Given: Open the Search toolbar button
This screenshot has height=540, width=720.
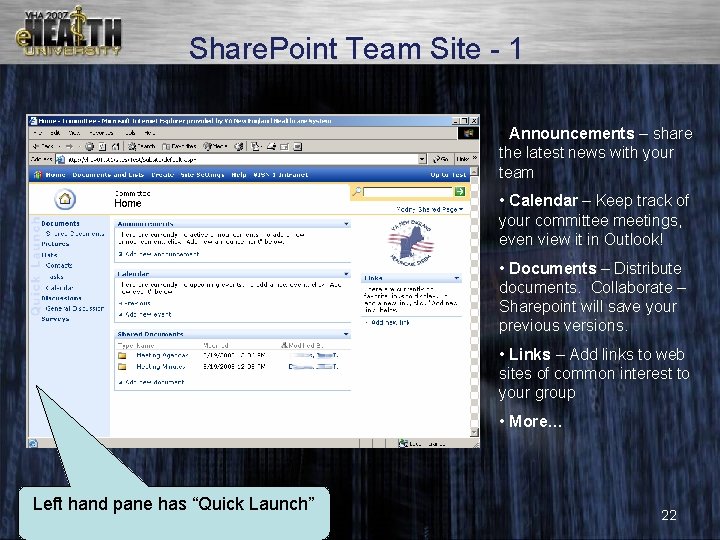Looking at the screenshot, I should tap(141, 146).
